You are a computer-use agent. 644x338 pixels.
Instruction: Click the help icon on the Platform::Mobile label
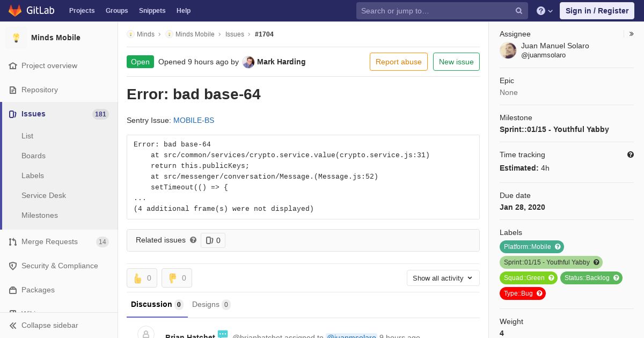pyautogui.click(x=558, y=247)
